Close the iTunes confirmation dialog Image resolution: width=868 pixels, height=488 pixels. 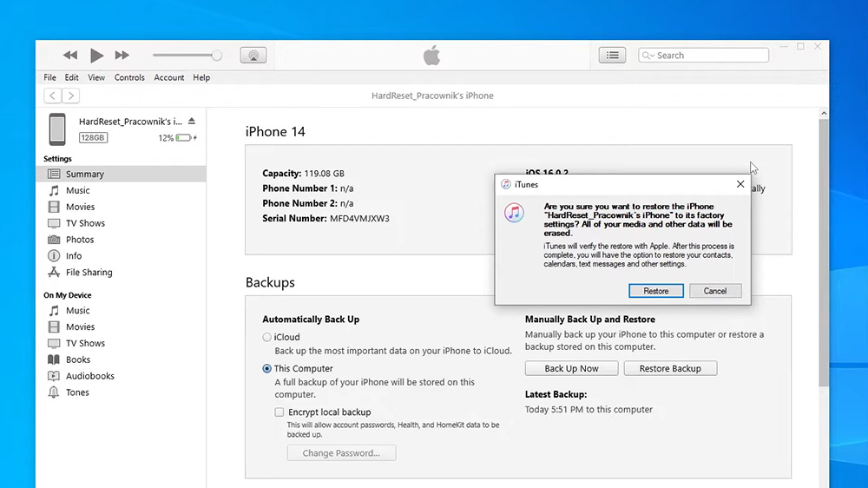[740, 184]
